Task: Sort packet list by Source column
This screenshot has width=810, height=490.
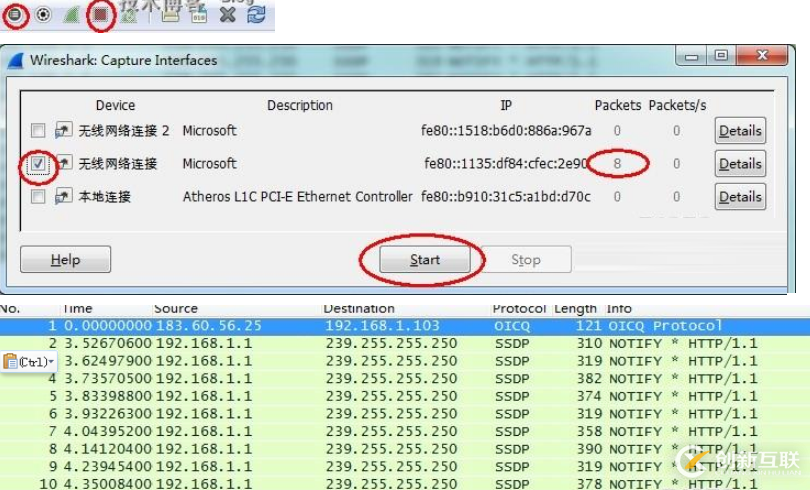Action: click(176, 309)
